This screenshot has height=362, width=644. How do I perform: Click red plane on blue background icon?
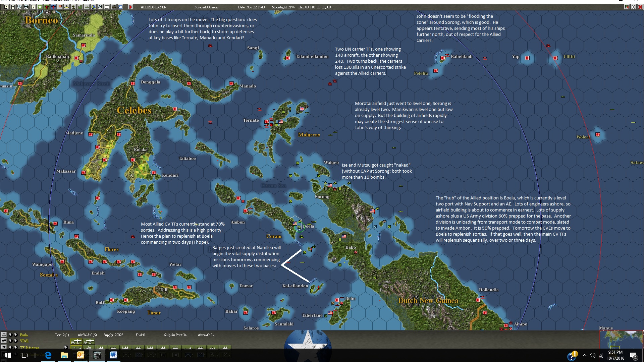click(x=53, y=7)
